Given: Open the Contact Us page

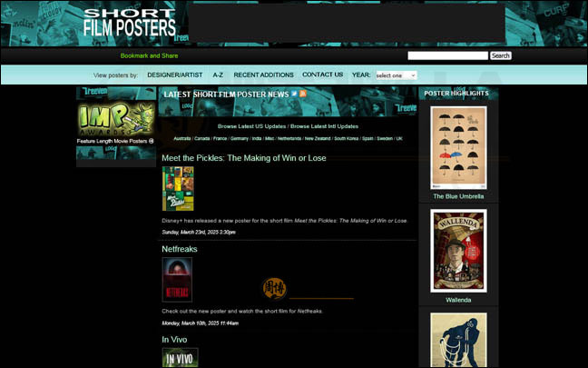Looking at the screenshot, I should coord(322,75).
